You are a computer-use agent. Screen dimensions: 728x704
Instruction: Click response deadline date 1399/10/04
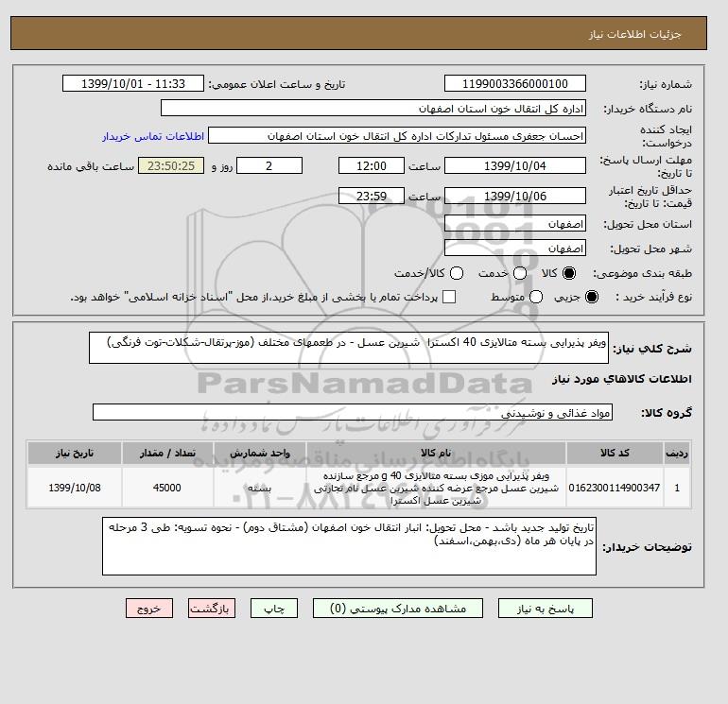515,165
